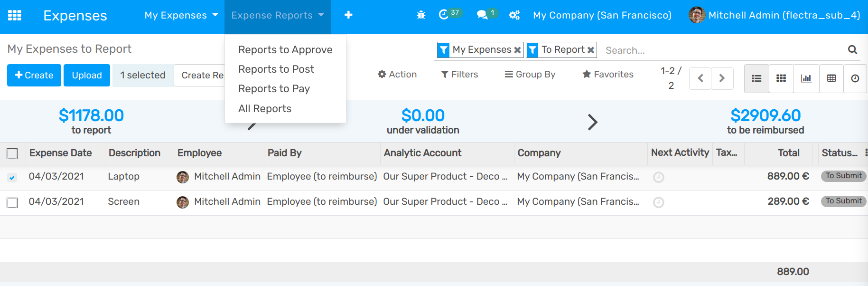Open the Filters dropdown
The image size is (868, 286).
(x=459, y=74)
